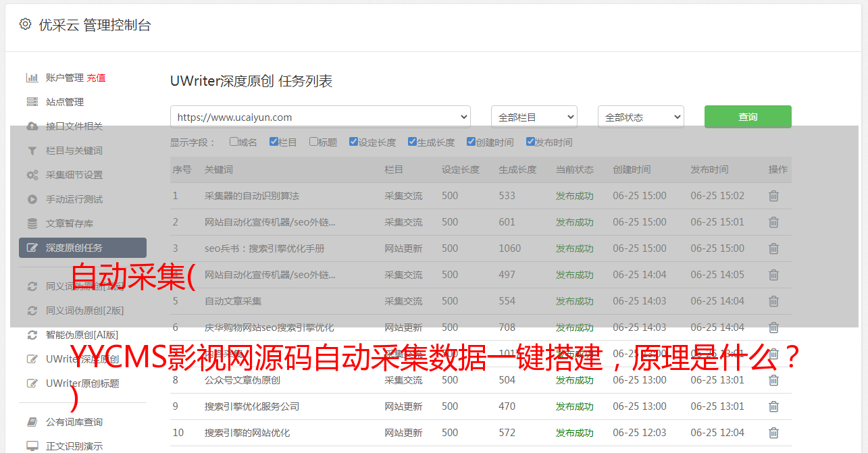Viewport: 868px width, 453px height.
Task: Open 文章暂存库 in the sidebar
Action: 70,223
